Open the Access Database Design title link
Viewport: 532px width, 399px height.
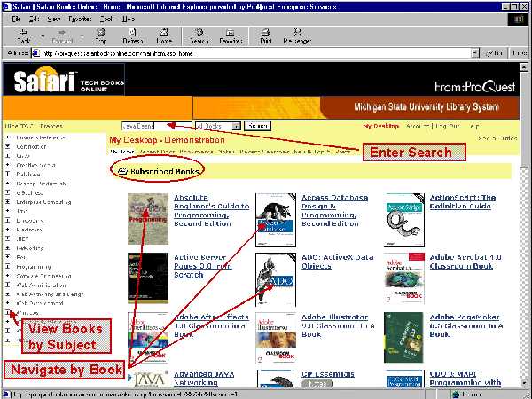334,210
